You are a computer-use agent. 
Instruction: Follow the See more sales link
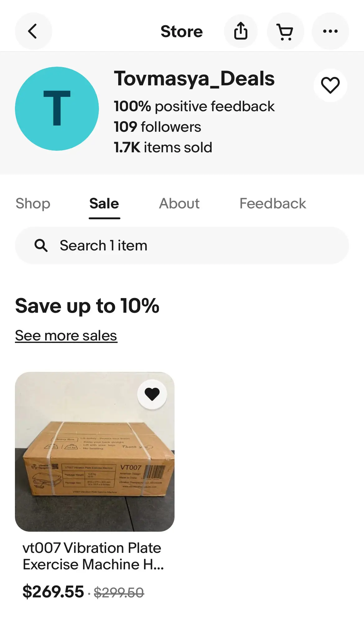point(66,335)
